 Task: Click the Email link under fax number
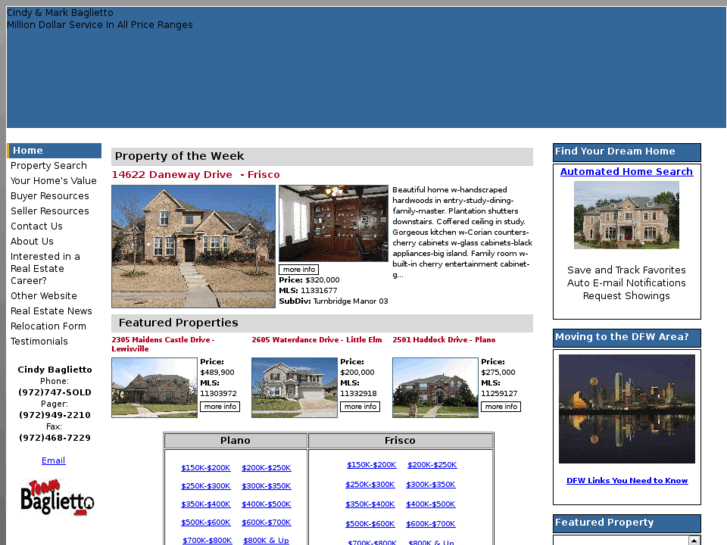pyautogui.click(x=53, y=461)
